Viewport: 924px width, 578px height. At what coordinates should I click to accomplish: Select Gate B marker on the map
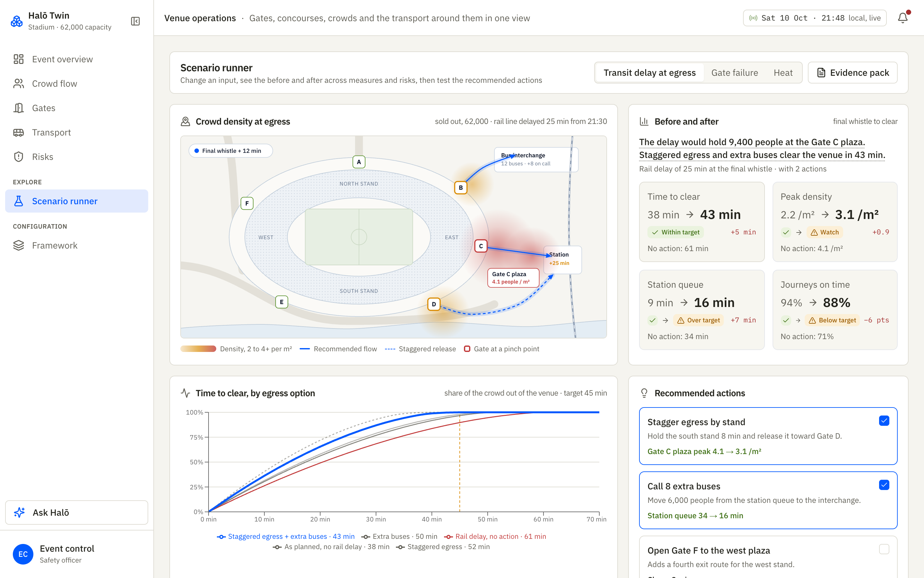coord(460,188)
